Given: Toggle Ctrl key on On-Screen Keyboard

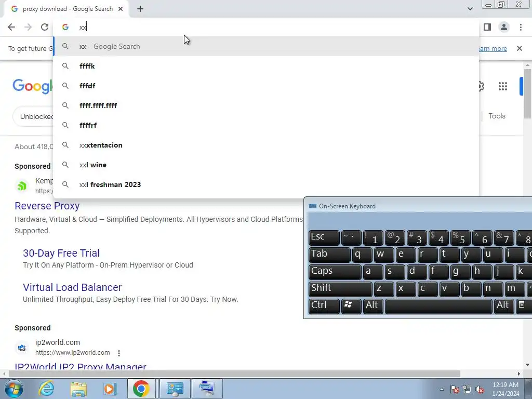Looking at the screenshot, I should [x=324, y=306].
